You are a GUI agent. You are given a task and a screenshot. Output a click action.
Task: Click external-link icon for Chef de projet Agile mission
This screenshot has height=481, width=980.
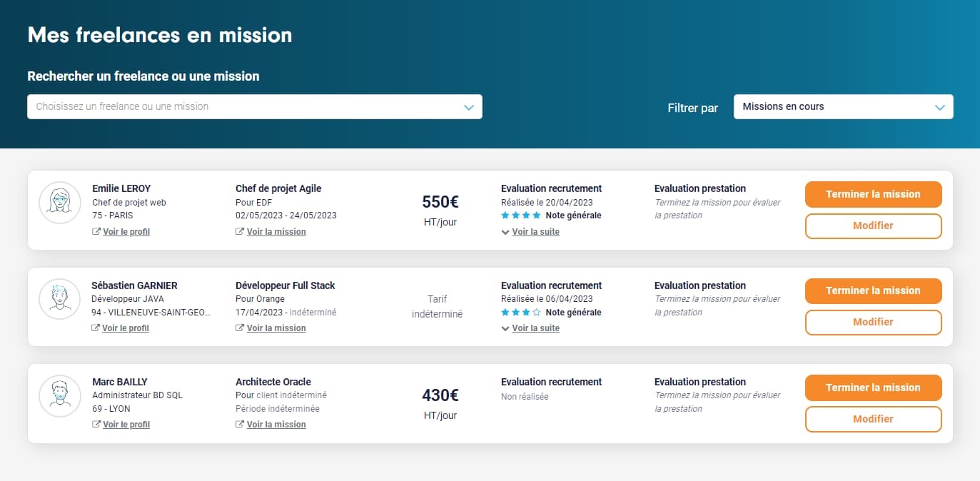coord(240,232)
